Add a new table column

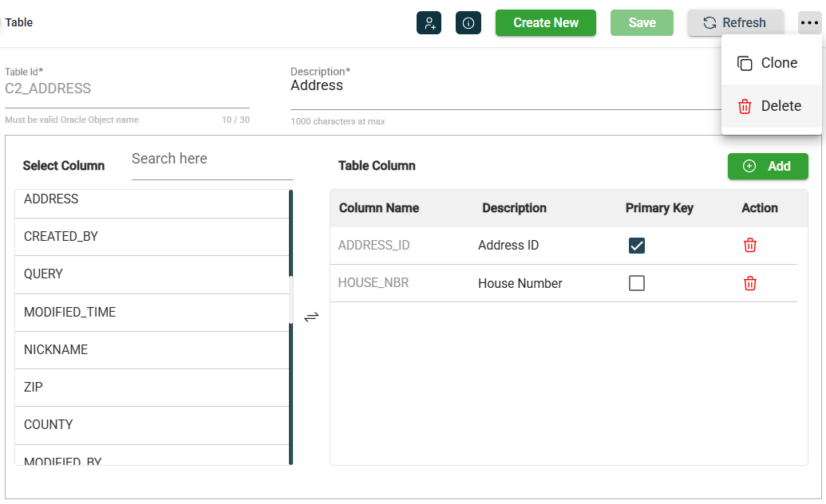click(767, 166)
